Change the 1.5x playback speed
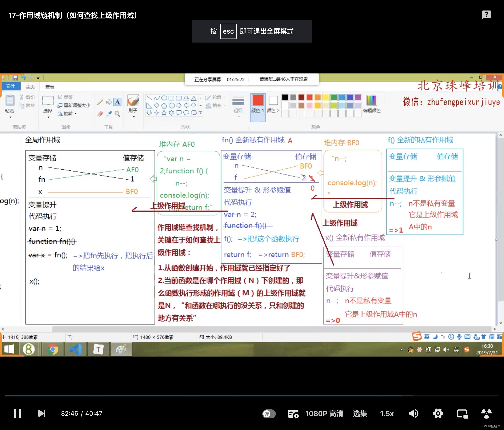The height and width of the screenshot is (430, 504). pyautogui.click(x=387, y=413)
